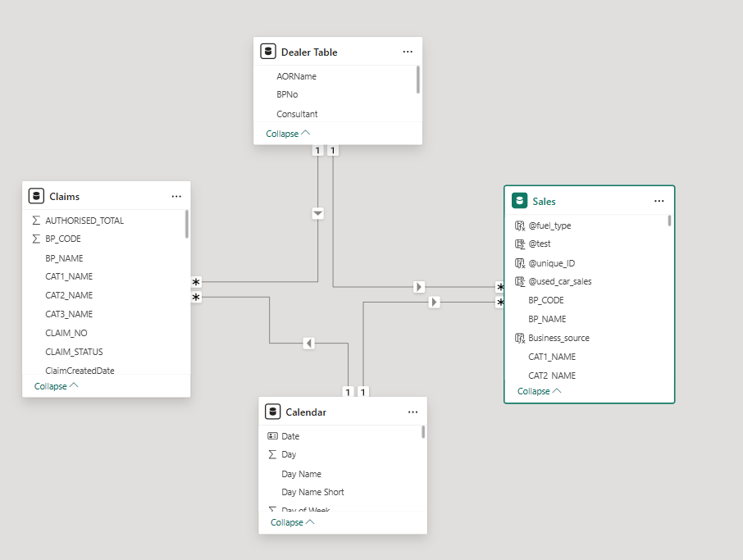Image resolution: width=743 pixels, height=560 pixels.
Task: Select many-end asterisk of Calendar-Claims relationship
Action: click(x=196, y=297)
